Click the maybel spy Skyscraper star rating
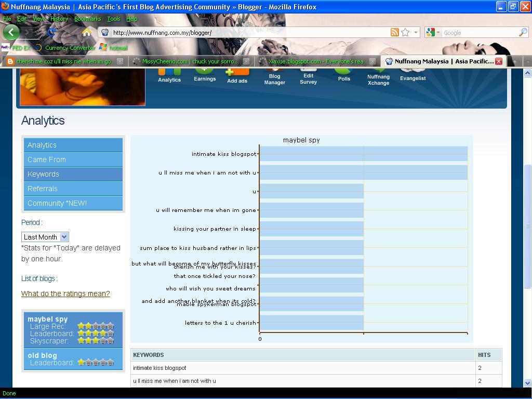532x399 pixels. pos(96,341)
